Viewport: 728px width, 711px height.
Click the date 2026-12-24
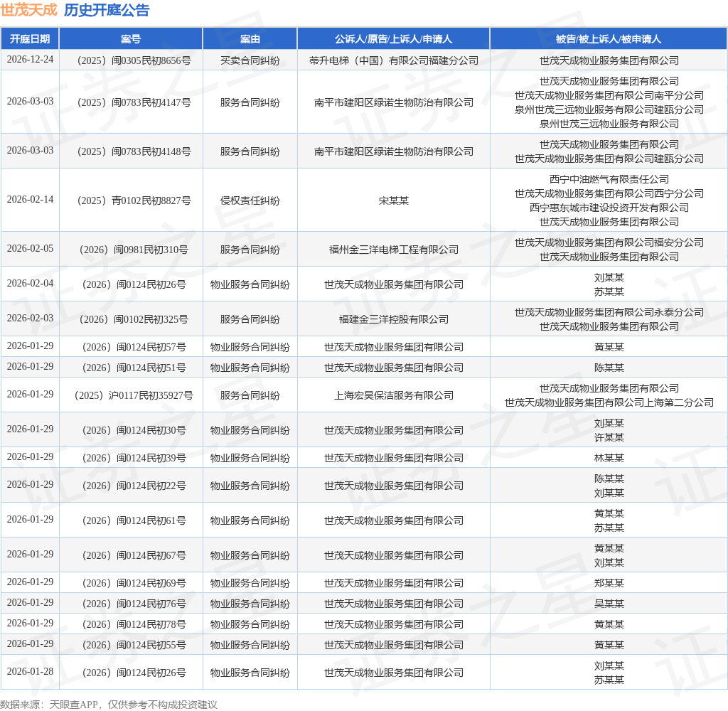click(x=30, y=60)
